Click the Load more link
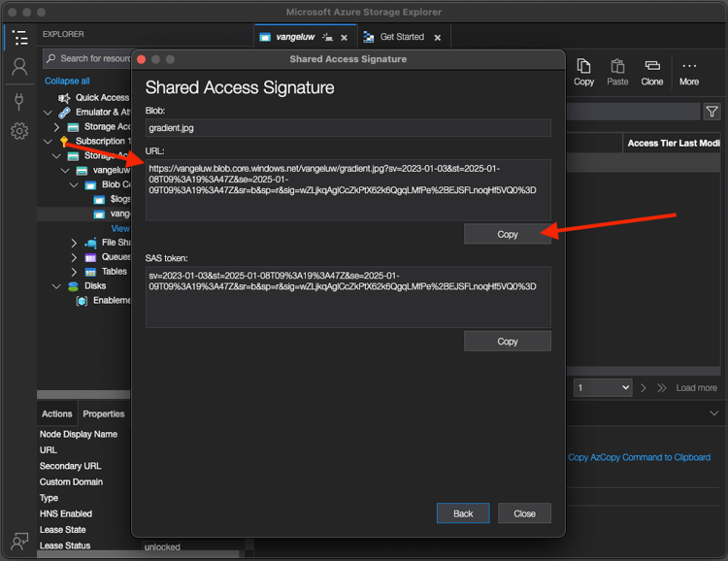 pos(696,388)
